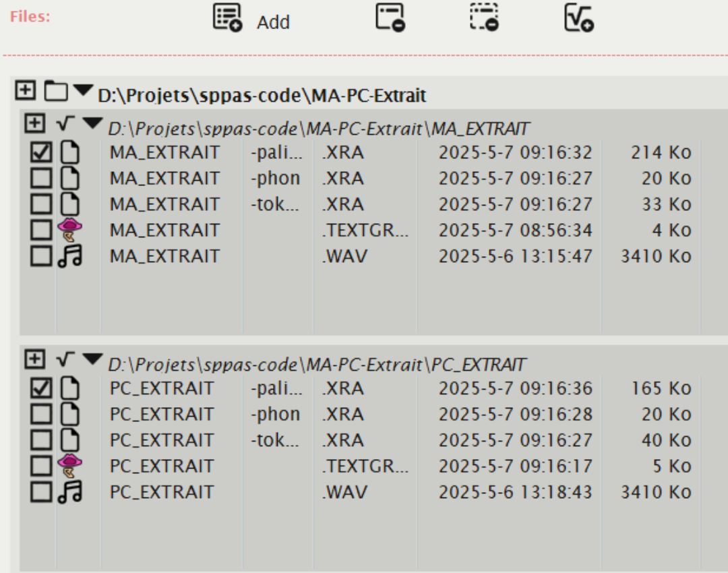Click the PC_EXTRAIT -pali... pattern cell
This screenshot has height=573, width=728.
coord(277,388)
